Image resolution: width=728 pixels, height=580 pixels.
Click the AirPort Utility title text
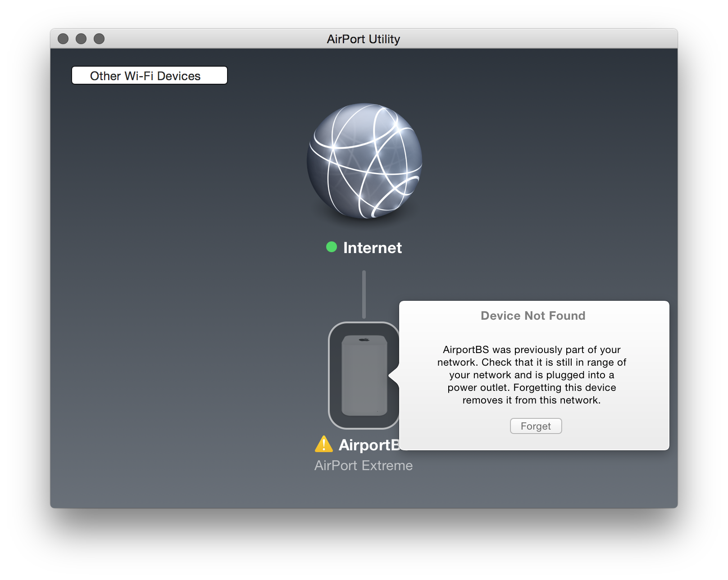point(364,39)
